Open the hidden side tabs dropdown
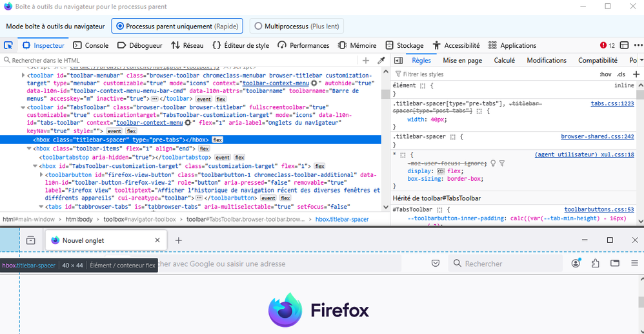Image resolution: width=644 pixels, height=334 pixels. (641, 61)
